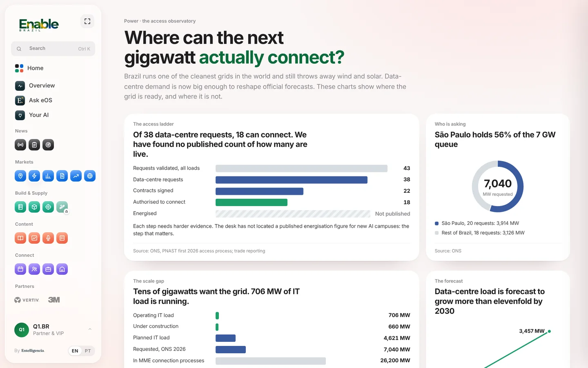Open the people icon under Connect
Screen dimensions: 588x368
pyautogui.click(x=34, y=269)
